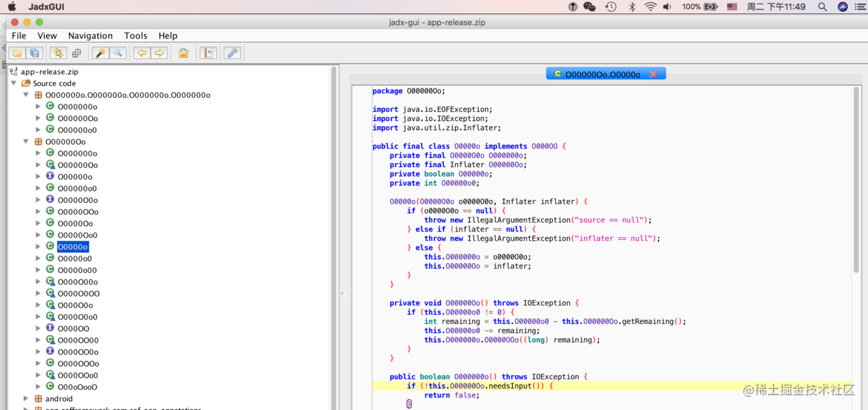Open the Apple menu
Image resolution: width=868 pixels, height=410 pixels.
click(x=12, y=6)
